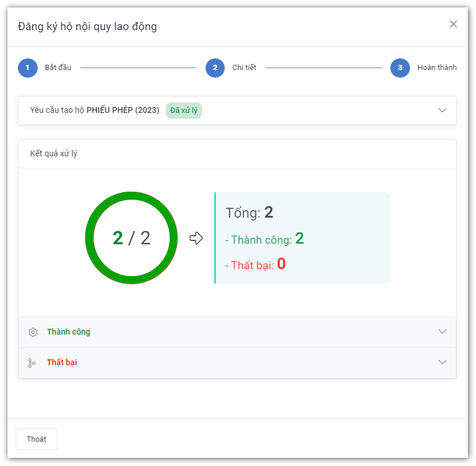
Task: Go to the Chi tiết step label
Action: tap(244, 68)
